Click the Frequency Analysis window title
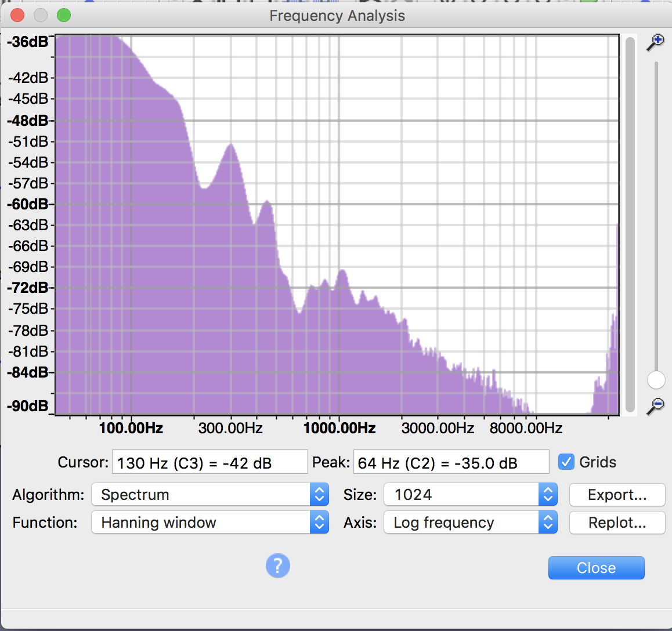 (337, 16)
